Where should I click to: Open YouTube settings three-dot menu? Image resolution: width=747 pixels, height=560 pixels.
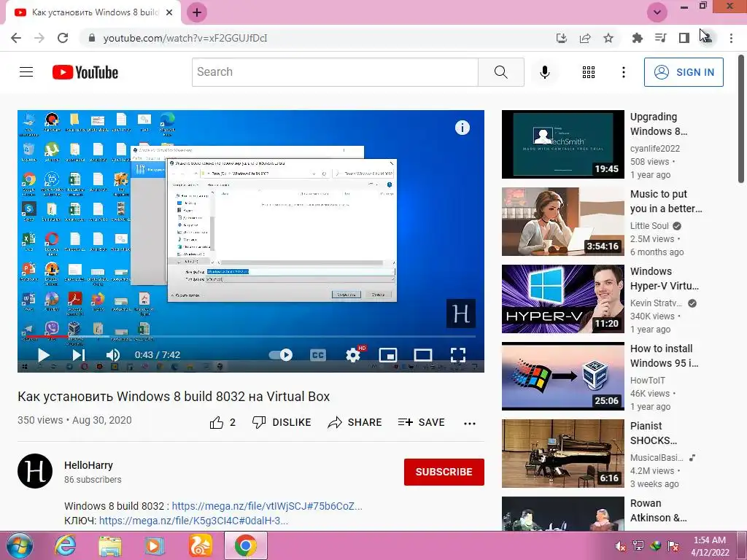(x=623, y=72)
